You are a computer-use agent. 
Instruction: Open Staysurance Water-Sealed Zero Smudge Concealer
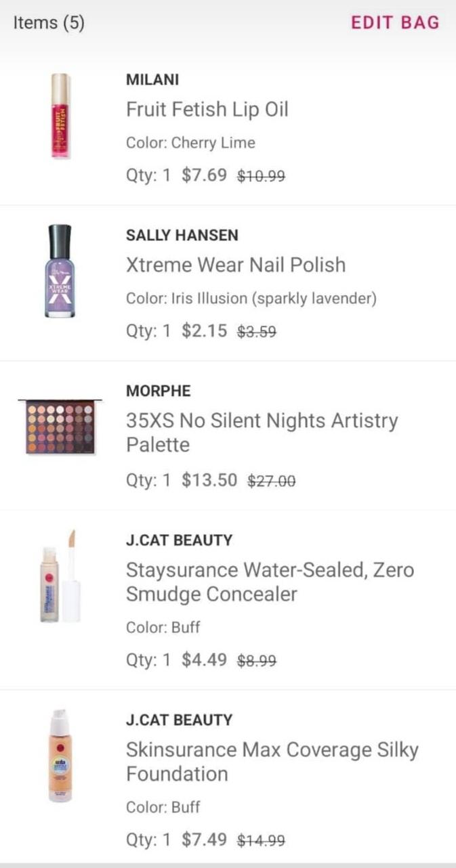click(x=269, y=582)
